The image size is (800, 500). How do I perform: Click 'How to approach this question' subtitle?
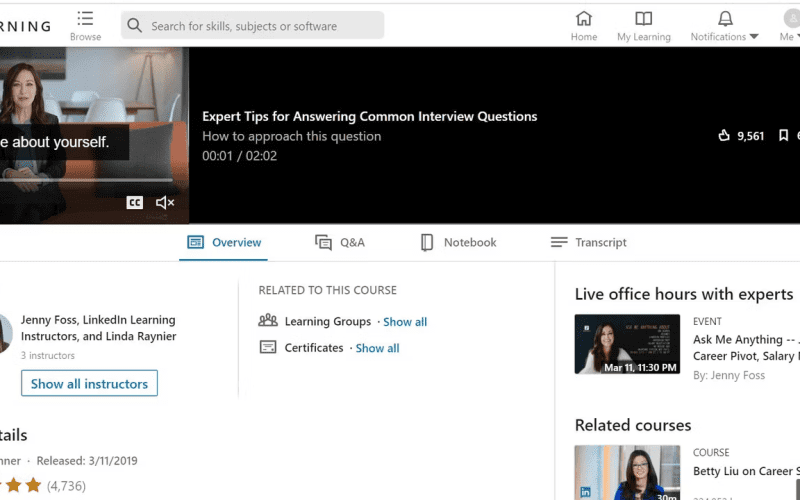(x=291, y=136)
